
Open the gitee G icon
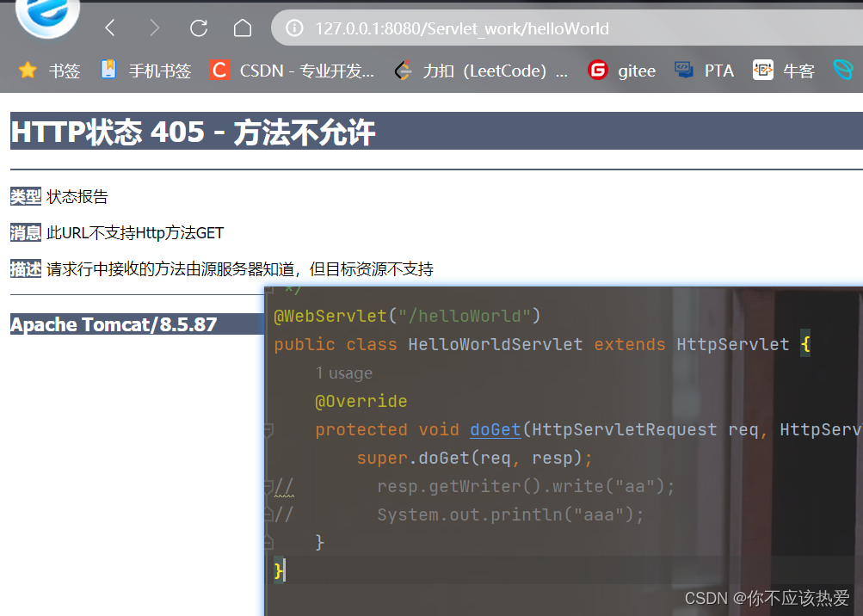pos(598,70)
